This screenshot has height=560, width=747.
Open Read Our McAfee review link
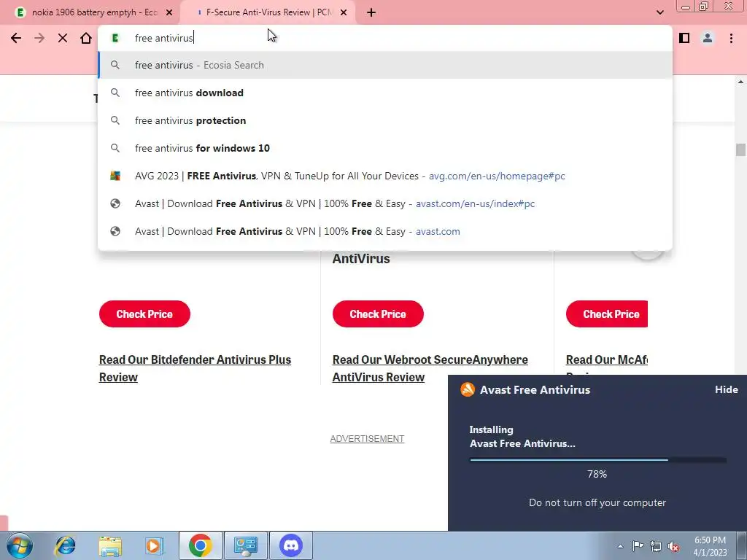point(606,360)
